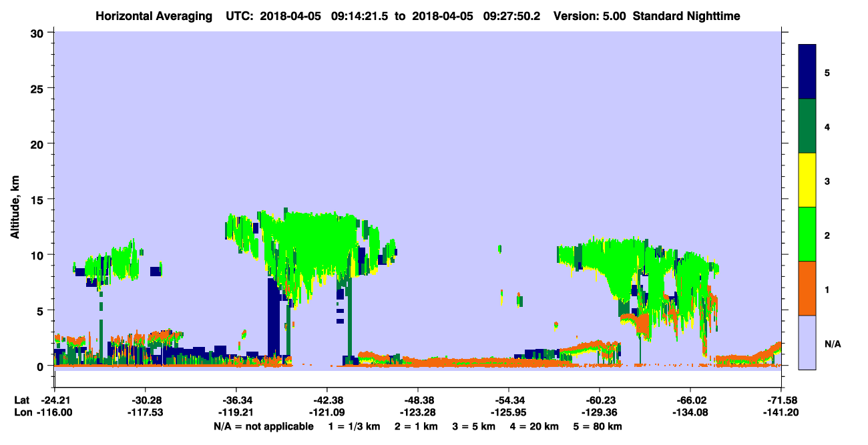Click the longitude value -119.21
Screen dimensions: 868x445
(236, 412)
